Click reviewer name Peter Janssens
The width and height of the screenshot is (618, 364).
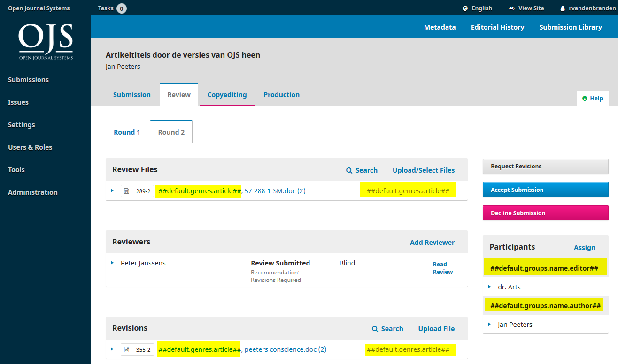(143, 263)
